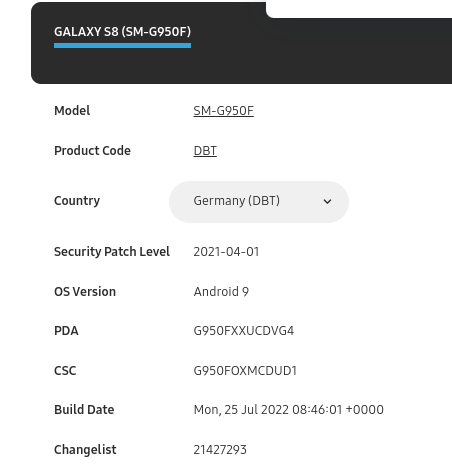Click the Model field label
The image size is (452, 466).
tap(72, 111)
